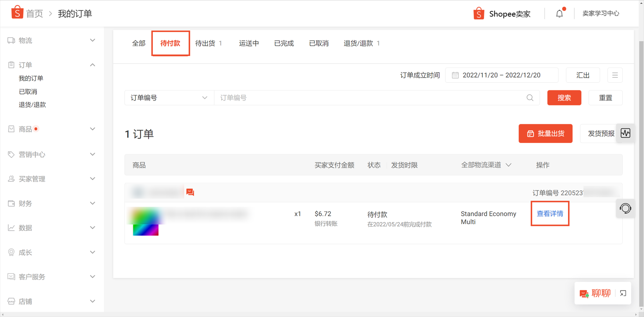Open the 订单编号 search type dropdown

point(169,98)
